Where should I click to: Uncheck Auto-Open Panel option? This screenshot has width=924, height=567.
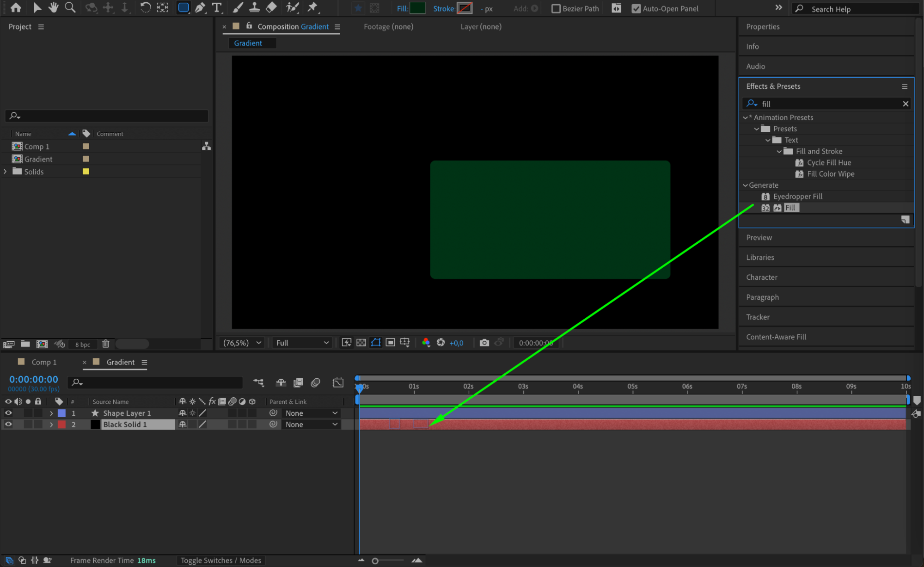tap(636, 8)
